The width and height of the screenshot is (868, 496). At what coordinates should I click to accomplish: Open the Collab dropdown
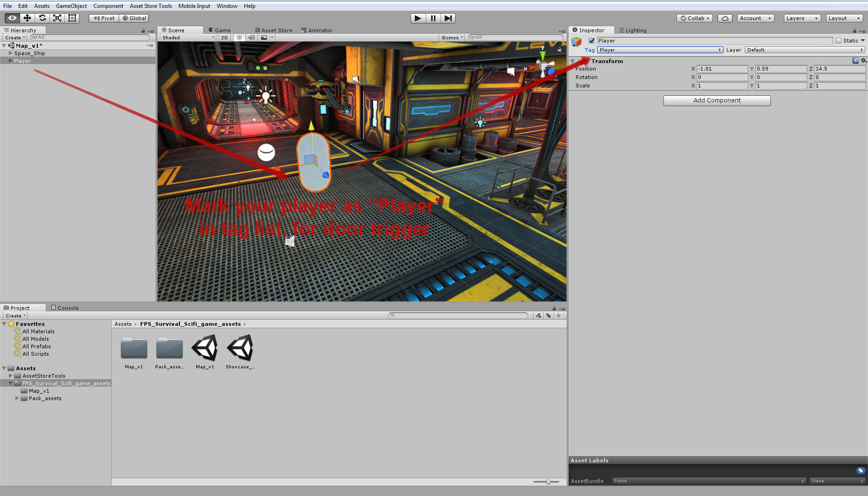pos(695,18)
